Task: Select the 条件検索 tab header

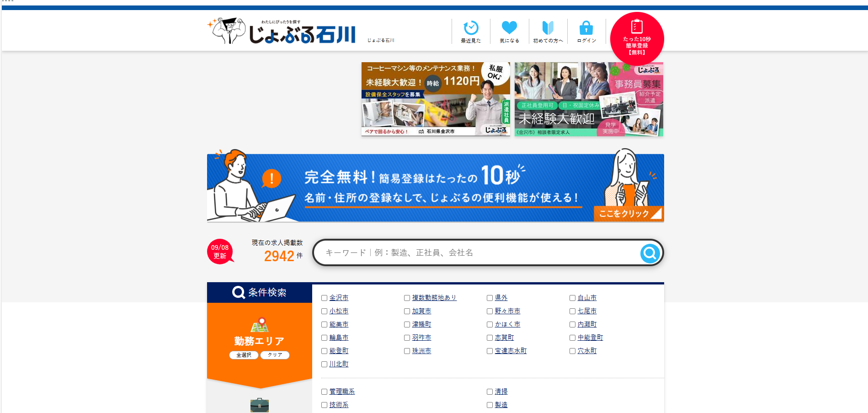Action: click(259, 293)
